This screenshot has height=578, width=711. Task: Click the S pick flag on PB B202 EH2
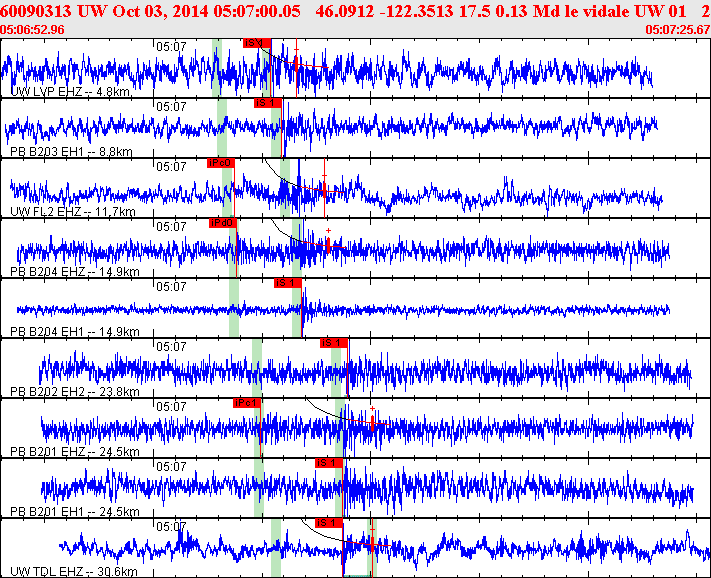pos(332,343)
